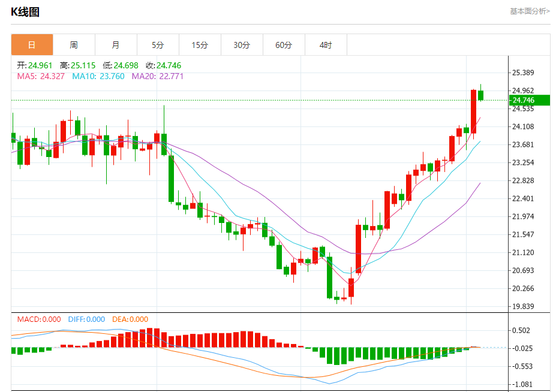The image size is (556, 392).
Task: Select the 日 daily chart tab
Action: [x=32, y=45]
